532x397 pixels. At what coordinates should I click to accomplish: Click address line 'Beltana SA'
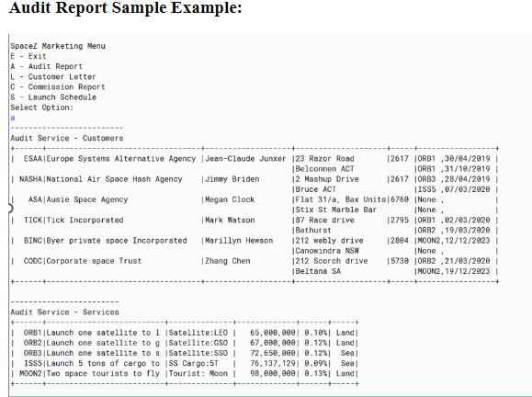click(x=318, y=271)
